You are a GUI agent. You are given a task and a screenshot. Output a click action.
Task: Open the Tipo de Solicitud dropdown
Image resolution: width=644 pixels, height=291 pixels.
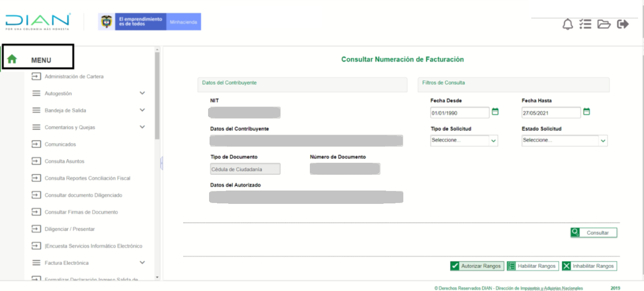(464, 141)
